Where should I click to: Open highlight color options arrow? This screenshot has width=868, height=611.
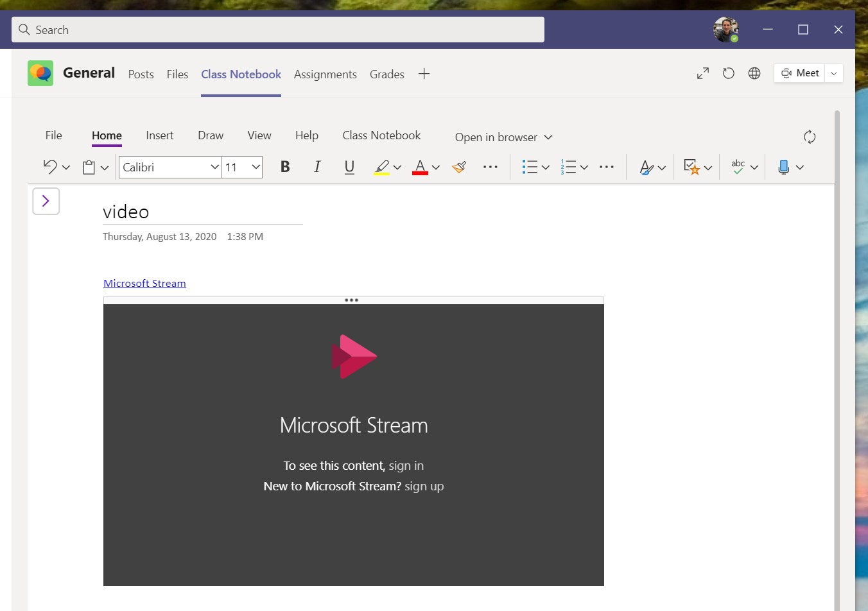(397, 168)
